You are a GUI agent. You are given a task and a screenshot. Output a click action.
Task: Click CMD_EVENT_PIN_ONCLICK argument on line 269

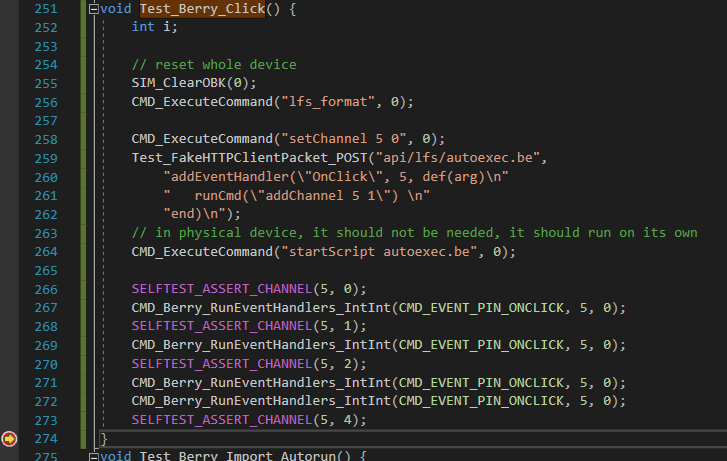pyautogui.click(x=481, y=345)
